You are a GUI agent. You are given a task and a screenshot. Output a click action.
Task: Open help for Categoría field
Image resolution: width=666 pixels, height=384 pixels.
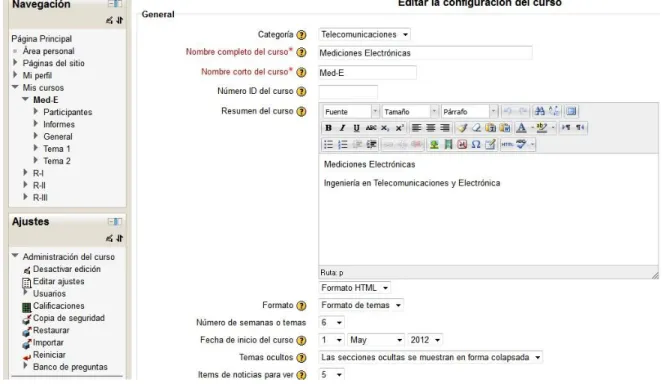(301, 35)
